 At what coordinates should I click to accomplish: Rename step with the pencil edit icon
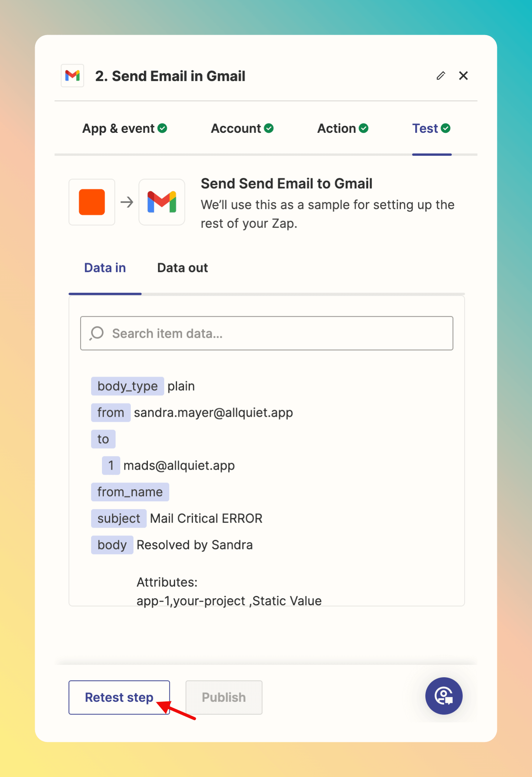click(x=441, y=76)
